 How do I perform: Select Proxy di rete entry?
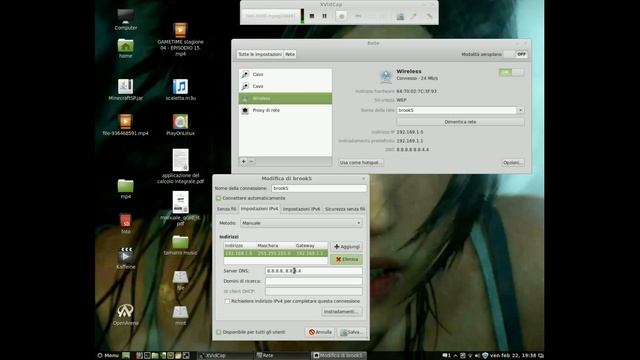click(285, 110)
